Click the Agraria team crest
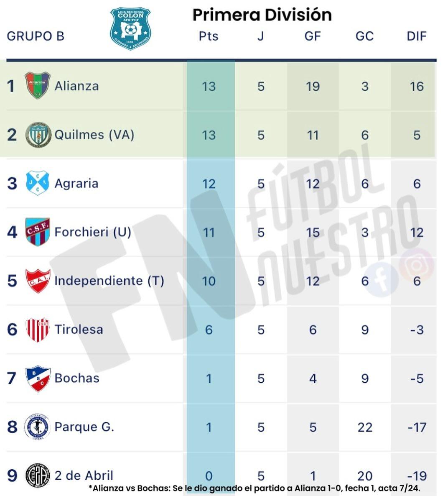448x496 pixels. pyautogui.click(x=38, y=183)
